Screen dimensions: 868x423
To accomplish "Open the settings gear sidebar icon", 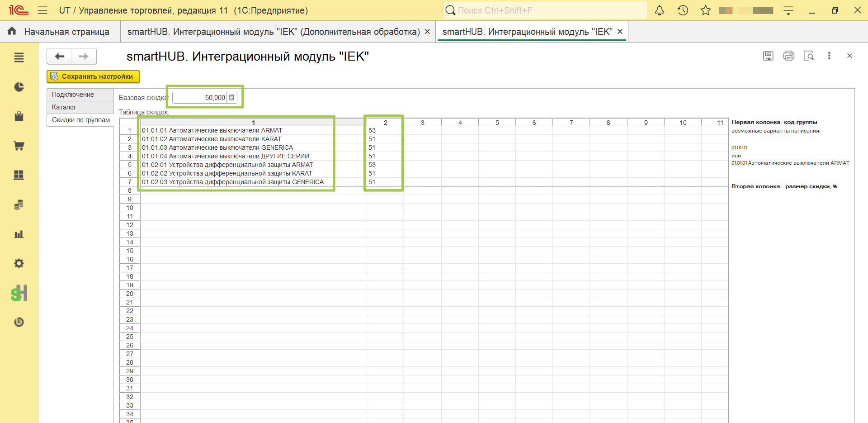I will tap(19, 263).
